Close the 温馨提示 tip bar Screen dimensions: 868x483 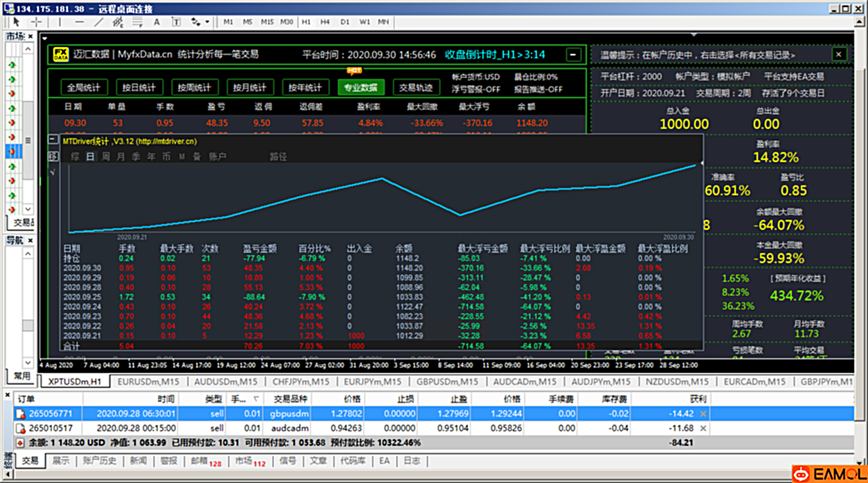pos(839,54)
